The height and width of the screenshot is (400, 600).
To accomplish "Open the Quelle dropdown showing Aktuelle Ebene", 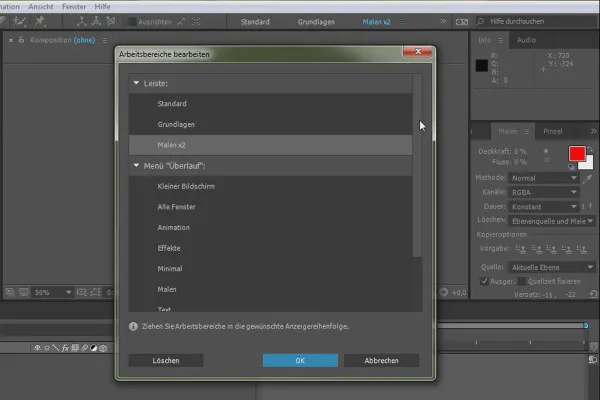I will [x=551, y=267].
